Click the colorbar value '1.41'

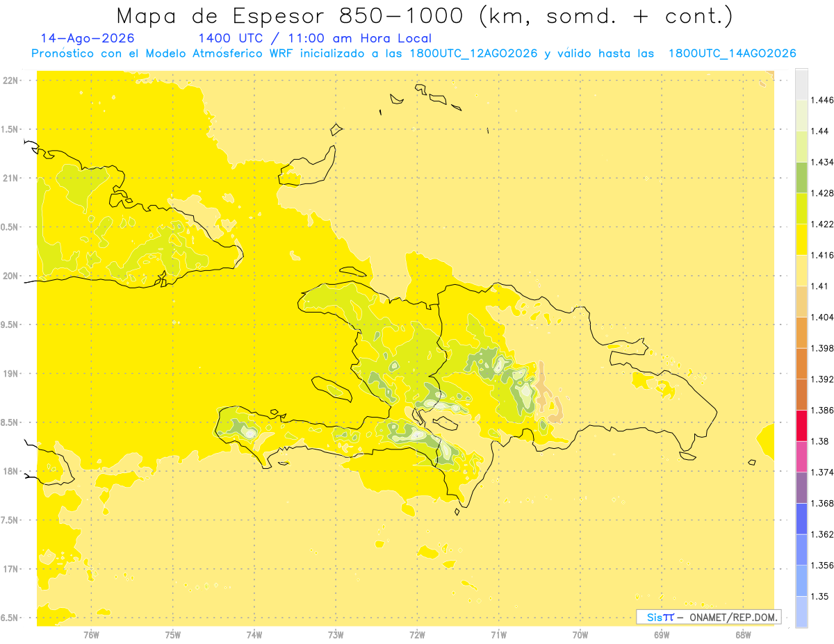820,286
